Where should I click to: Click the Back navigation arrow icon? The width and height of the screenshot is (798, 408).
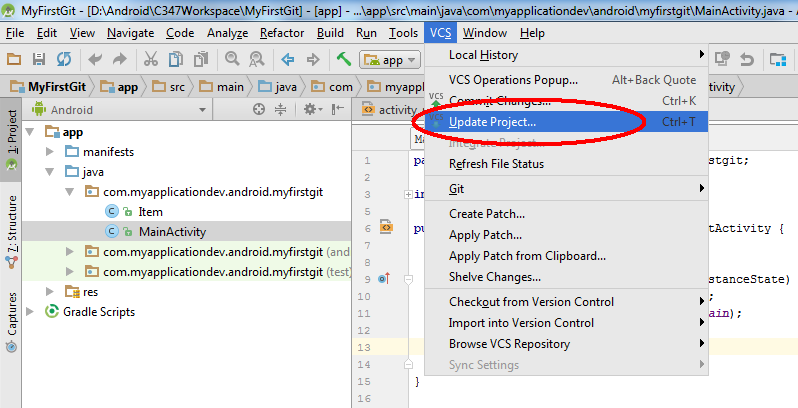pos(287,60)
